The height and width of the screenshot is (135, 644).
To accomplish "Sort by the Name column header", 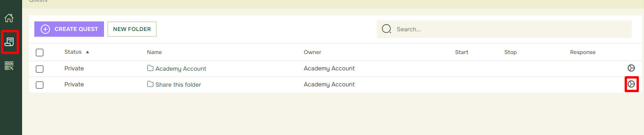I will (154, 52).
